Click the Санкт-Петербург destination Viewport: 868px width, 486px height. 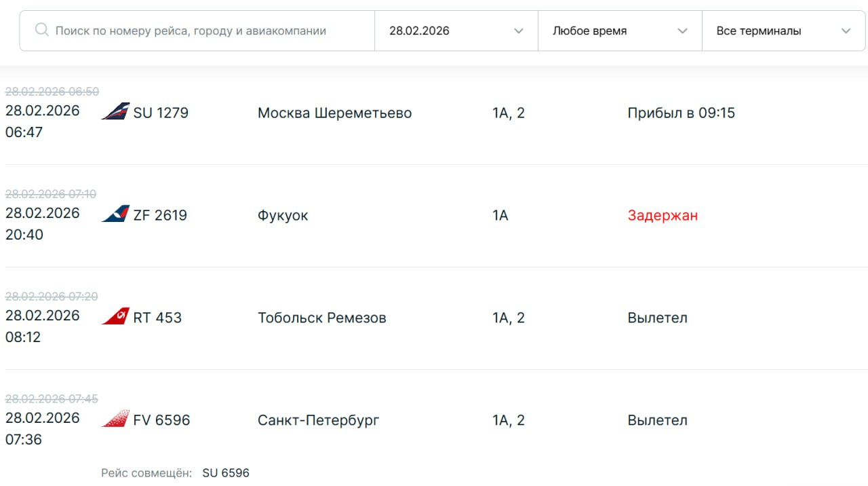(x=318, y=420)
